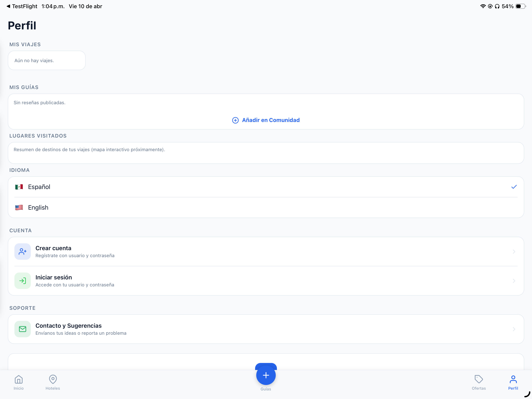
Task: Tap the 'Aún no hay viajes.' card
Action: click(x=47, y=60)
